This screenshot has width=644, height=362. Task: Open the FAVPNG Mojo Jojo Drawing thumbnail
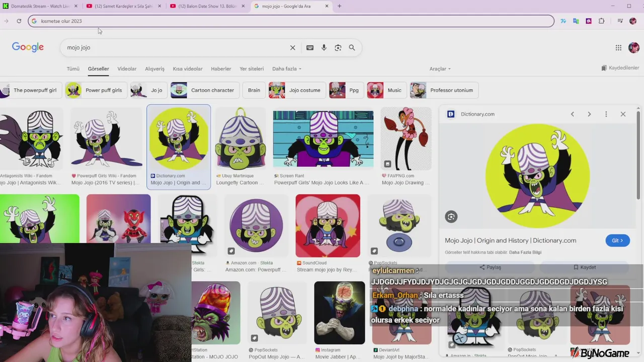[x=406, y=139]
